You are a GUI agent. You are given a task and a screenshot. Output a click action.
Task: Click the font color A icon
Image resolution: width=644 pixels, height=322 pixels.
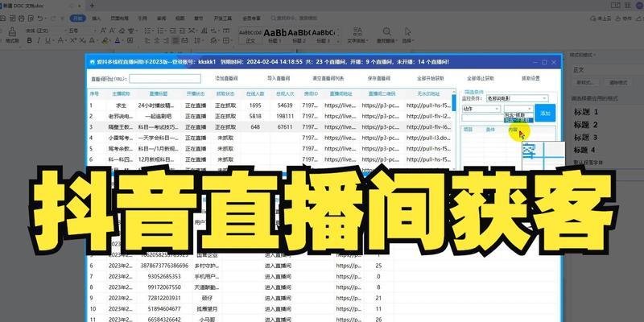tap(118, 40)
